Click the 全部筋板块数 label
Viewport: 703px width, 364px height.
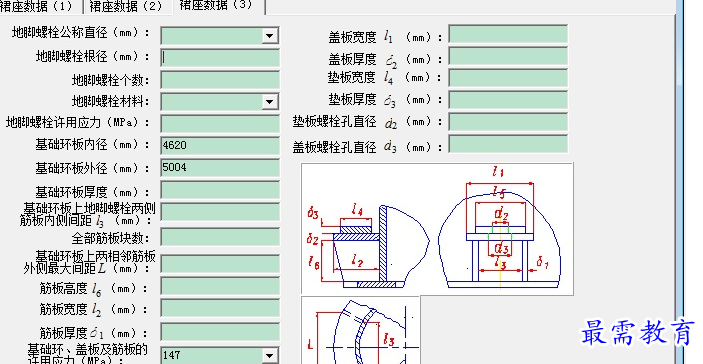[x=110, y=238]
